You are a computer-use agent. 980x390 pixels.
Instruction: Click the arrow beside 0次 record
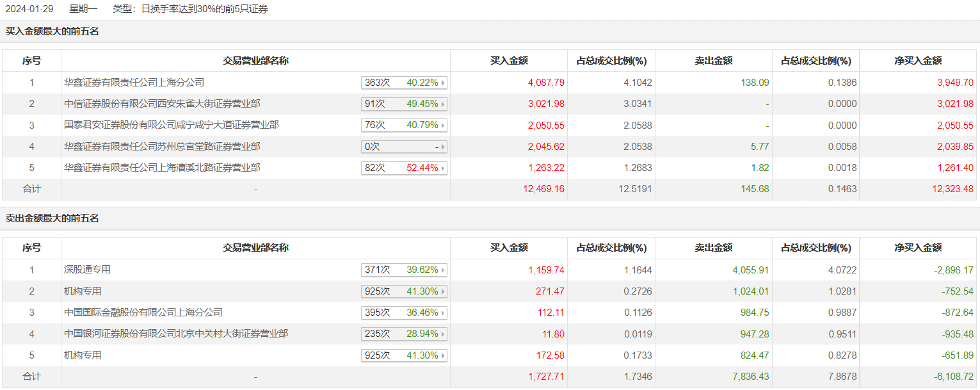click(443, 147)
